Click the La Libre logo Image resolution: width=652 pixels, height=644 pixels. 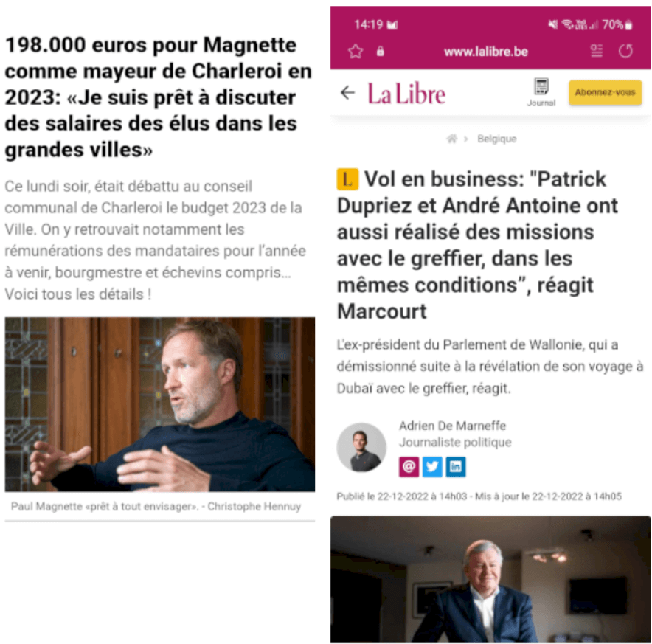[406, 93]
